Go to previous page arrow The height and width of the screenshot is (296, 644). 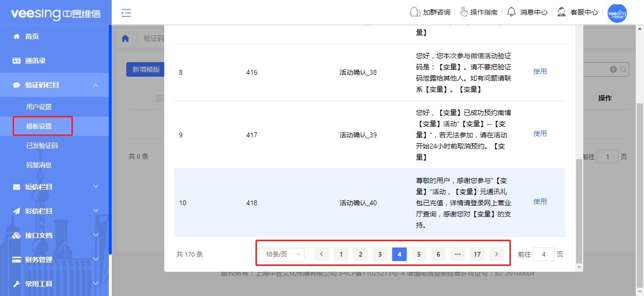(322, 254)
